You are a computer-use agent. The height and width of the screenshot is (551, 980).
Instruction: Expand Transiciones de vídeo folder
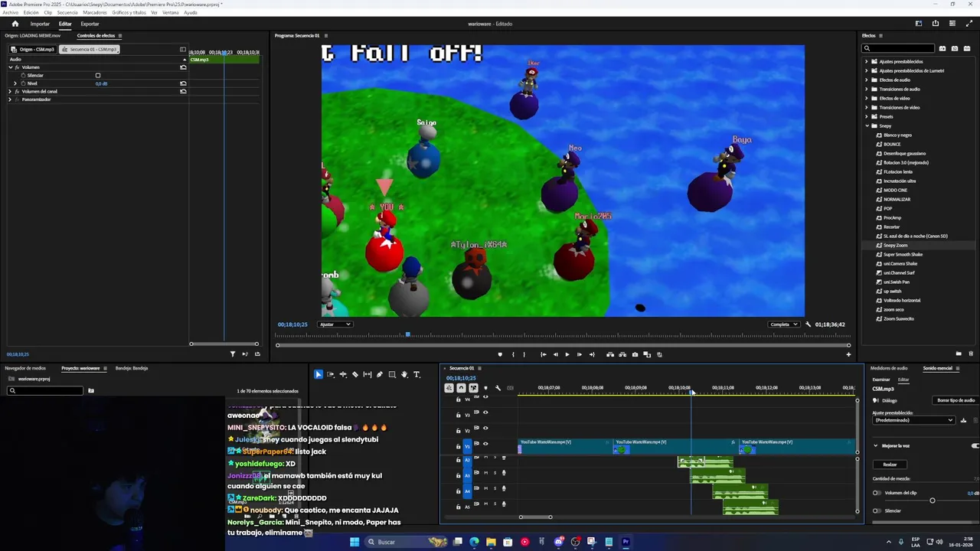point(867,107)
